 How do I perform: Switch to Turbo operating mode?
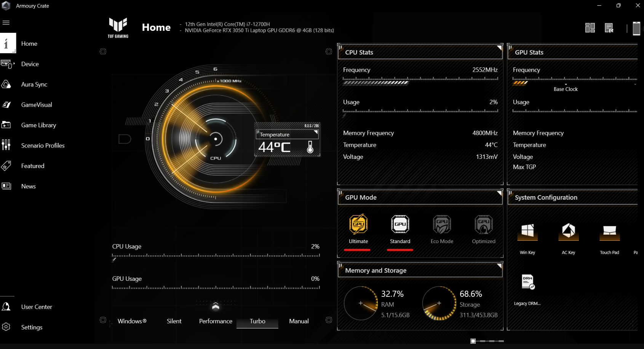click(x=257, y=321)
